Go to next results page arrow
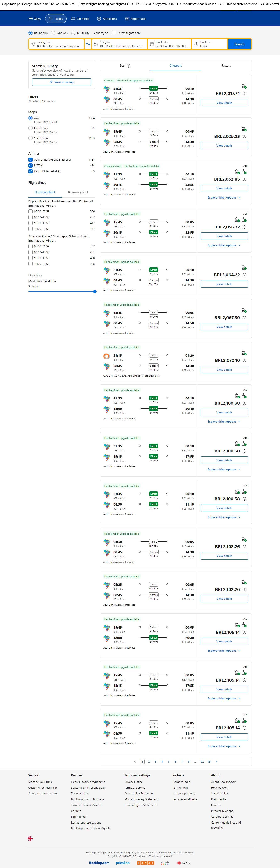Image resolution: width=280 pixels, height=868 pixels. point(216,762)
